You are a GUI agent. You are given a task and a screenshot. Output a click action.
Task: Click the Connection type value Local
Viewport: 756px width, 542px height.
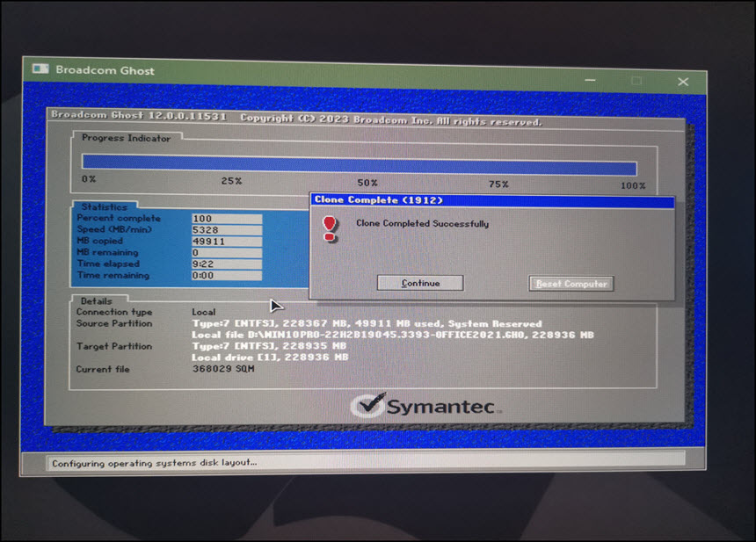pos(203,312)
